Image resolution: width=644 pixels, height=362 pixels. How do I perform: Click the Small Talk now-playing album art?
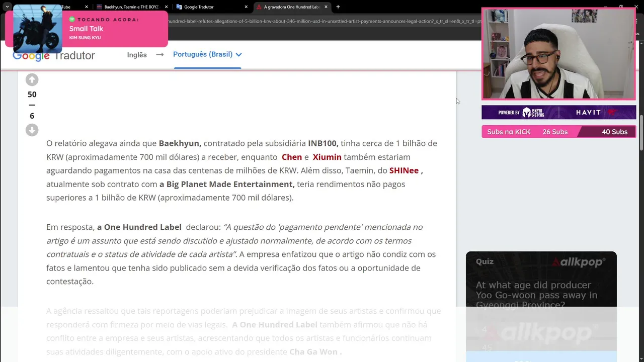click(38, 28)
